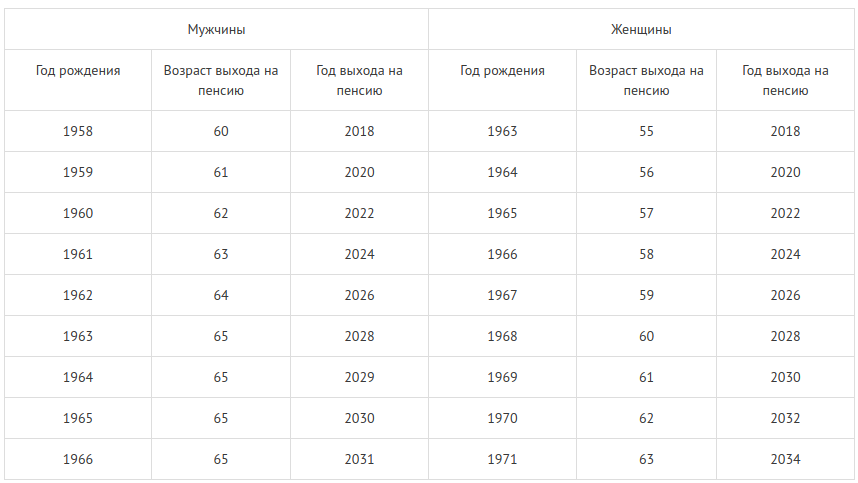Click women's birth year 1971 cell
Viewport: 858px width, 483px height.
click(x=502, y=459)
